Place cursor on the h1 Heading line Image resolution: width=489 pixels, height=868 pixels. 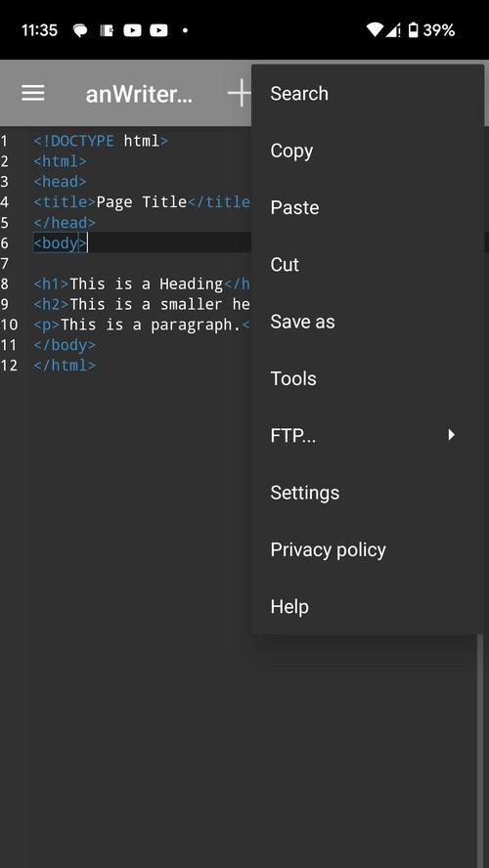pos(143,284)
